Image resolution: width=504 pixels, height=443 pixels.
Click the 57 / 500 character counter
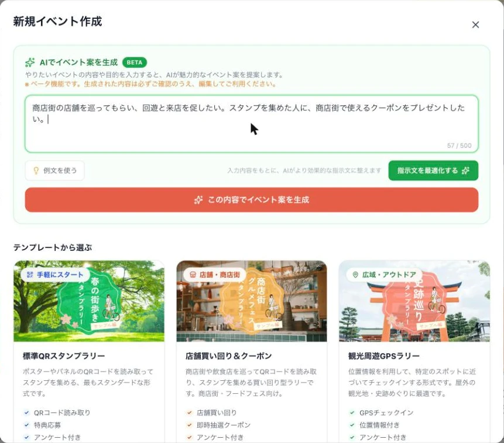(459, 145)
